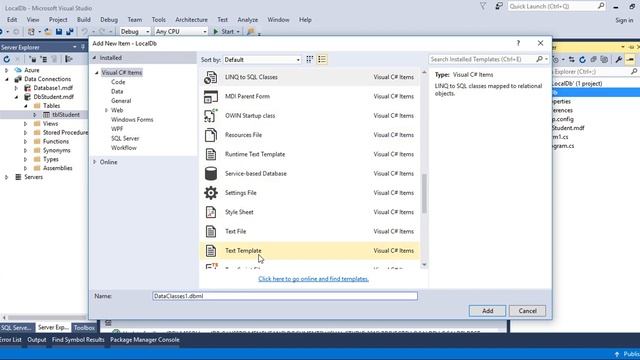Click the search magnifier in template search box
This screenshot has height=360, width=640.
pyautogui.click(x=539, y=59)
